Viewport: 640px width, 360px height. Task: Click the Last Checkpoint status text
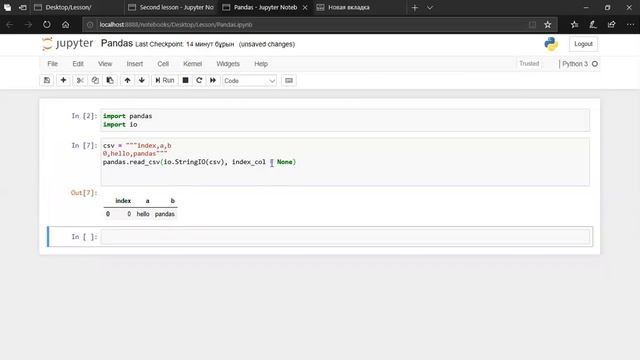(184, 44)
